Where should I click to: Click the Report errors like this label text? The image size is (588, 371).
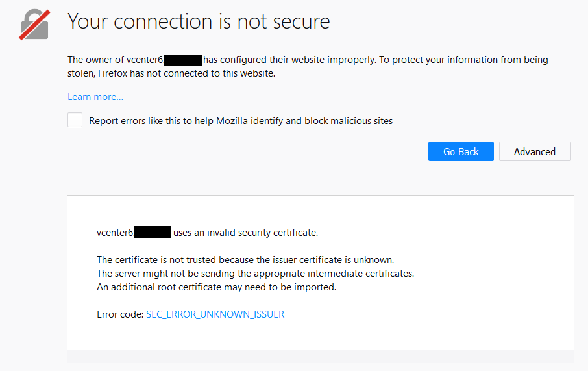pyautogui.click(x=241, y=121)
